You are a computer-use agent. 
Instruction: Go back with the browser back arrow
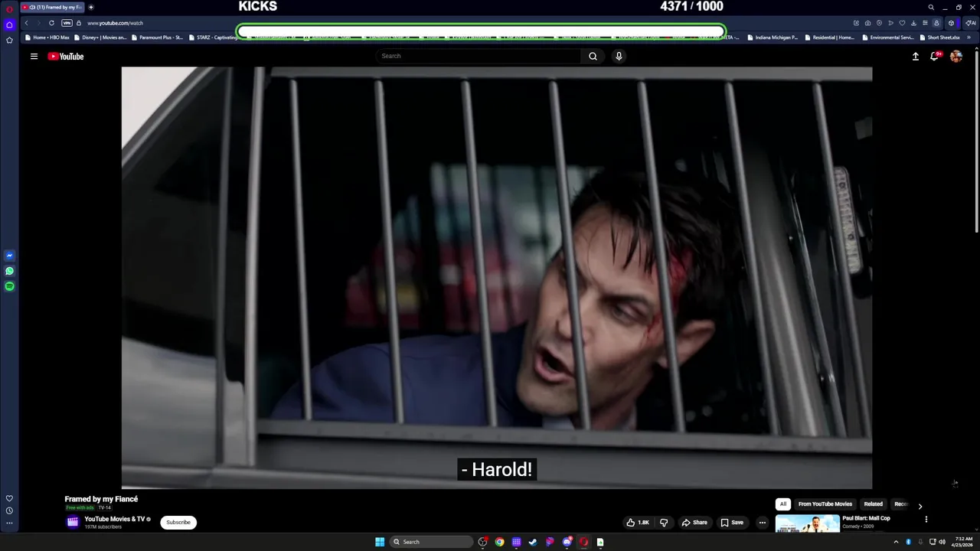point(26,23)
